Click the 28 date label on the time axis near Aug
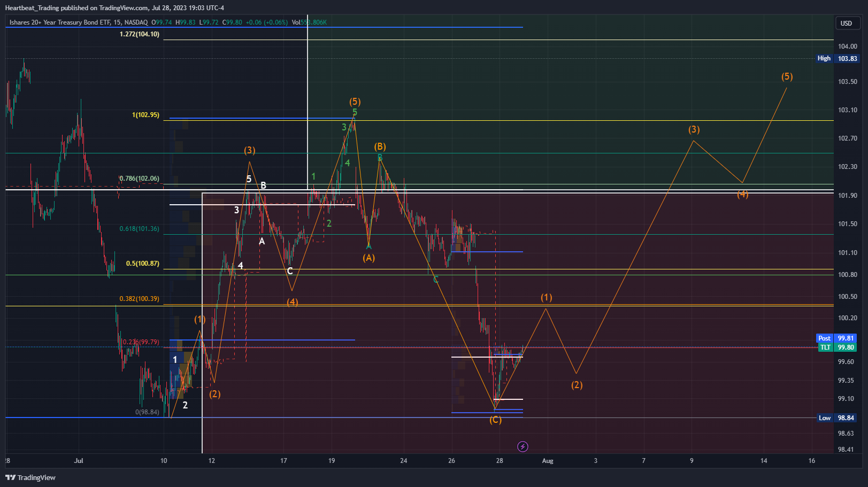This screenshot has width=868, height=487. click(x=500, y=461)
